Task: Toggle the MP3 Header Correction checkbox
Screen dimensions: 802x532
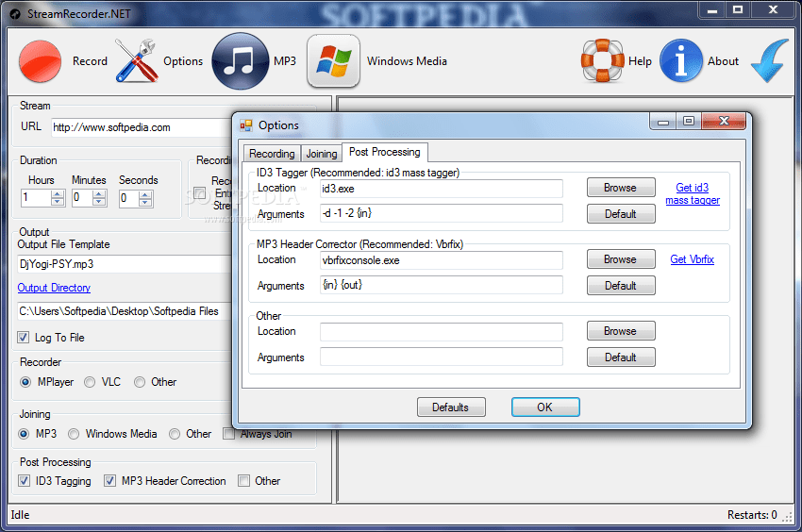Action: point(109,480)
